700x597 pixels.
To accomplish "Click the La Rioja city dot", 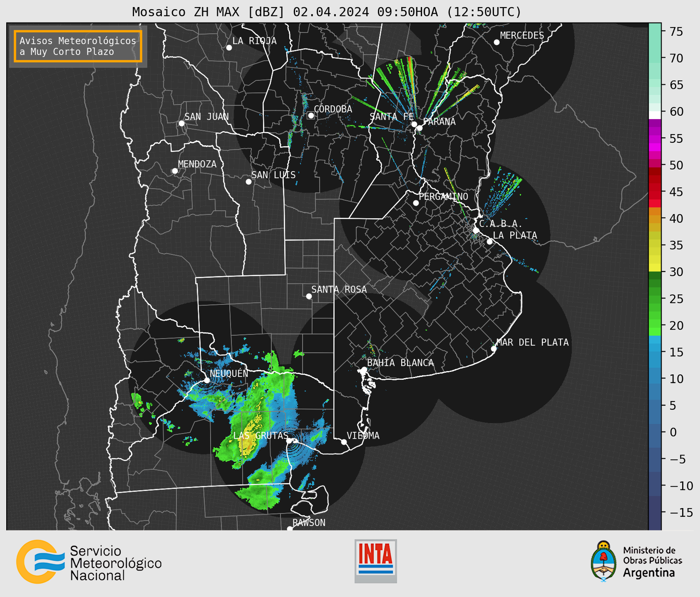I will (229, 48).
